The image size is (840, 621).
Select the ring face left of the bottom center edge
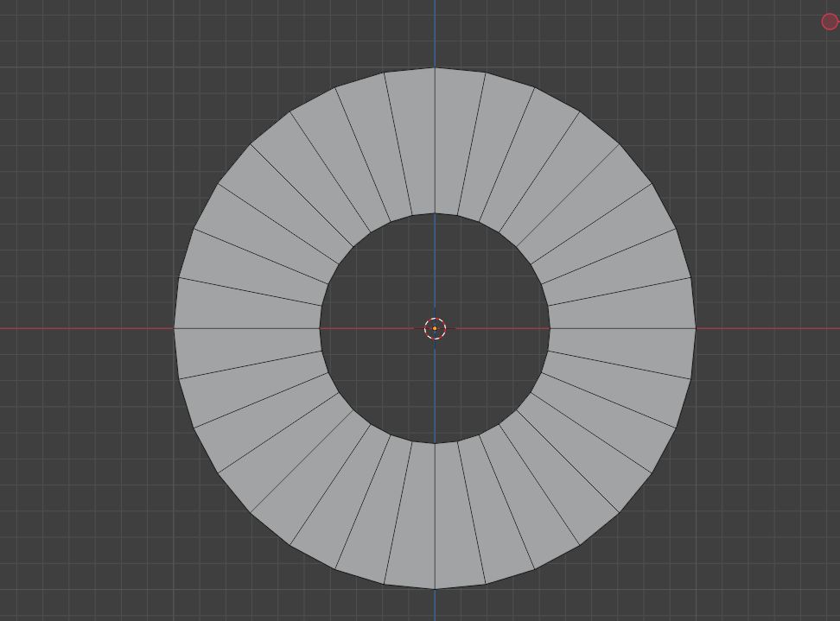(410, 514)
